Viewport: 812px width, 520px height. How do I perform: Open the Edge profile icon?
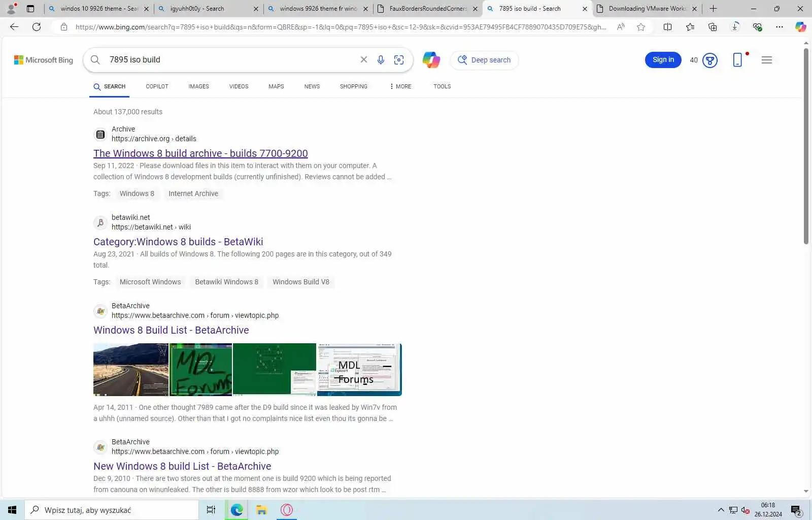(11, 8)
